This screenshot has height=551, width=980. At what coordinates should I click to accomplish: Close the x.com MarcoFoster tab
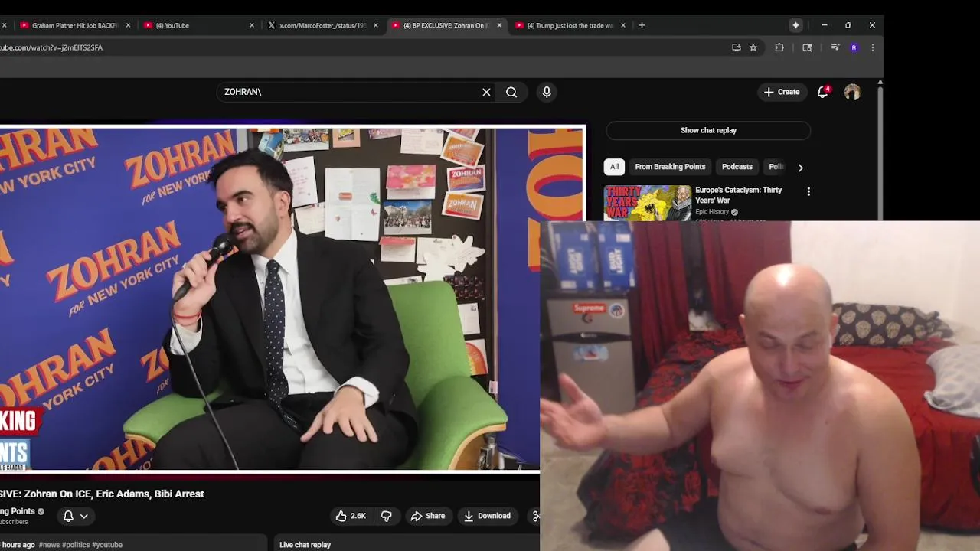click(376, 25)
